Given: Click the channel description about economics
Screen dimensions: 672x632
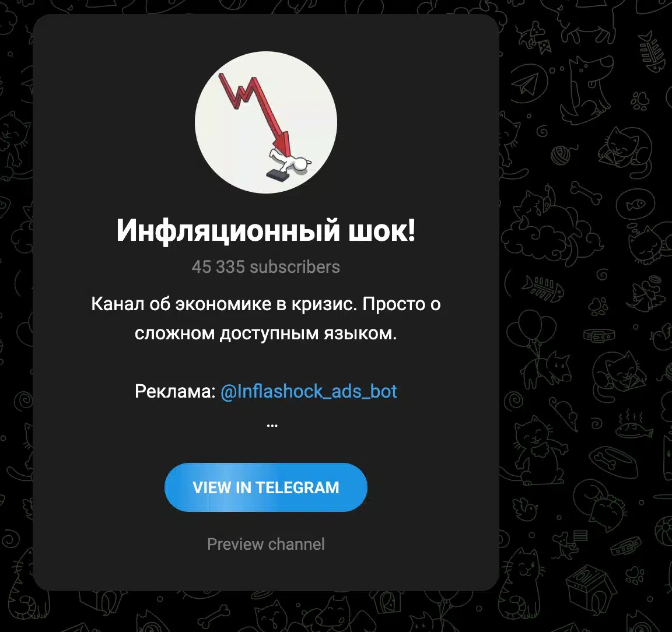Looking at the screenshot, I should [266, 318].
